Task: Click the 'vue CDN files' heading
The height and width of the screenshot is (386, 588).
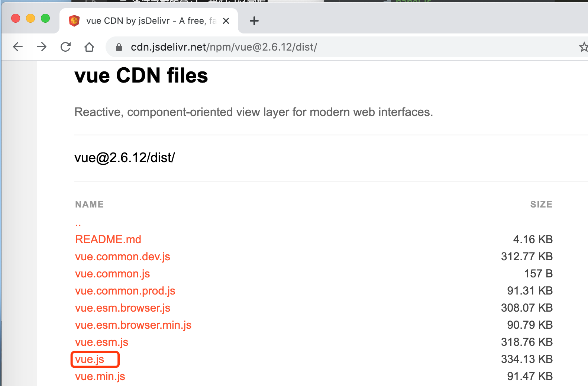Action: coord(141,75)
